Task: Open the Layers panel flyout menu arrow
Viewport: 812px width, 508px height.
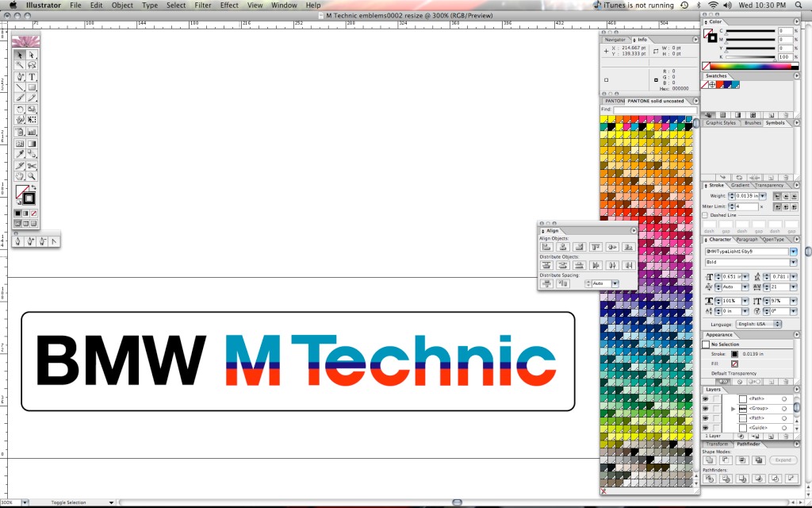Action: click(x=796, y=389)
